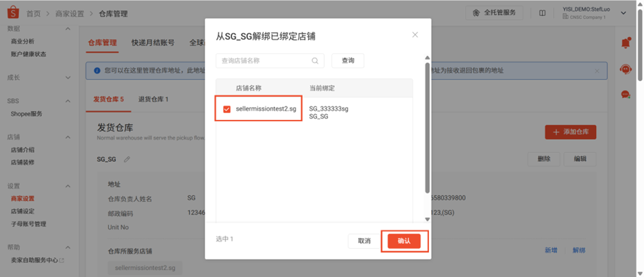Switch to 仓库管理 tab
The height and width of the screenshot is (277, 644).
click(x=102, y=43)
